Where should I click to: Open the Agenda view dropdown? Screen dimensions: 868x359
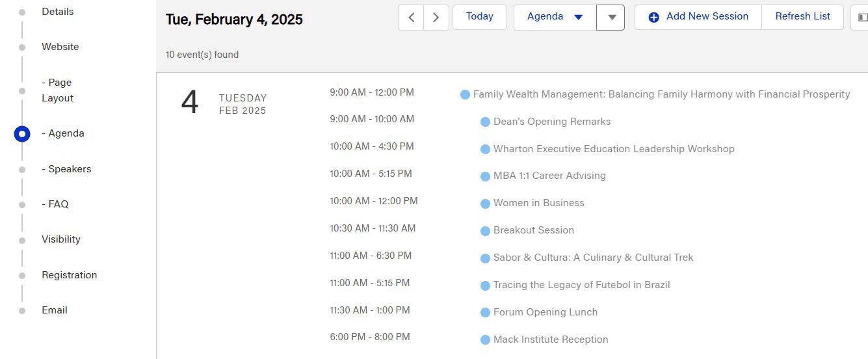pyautogui.click(x=555, y=18)
